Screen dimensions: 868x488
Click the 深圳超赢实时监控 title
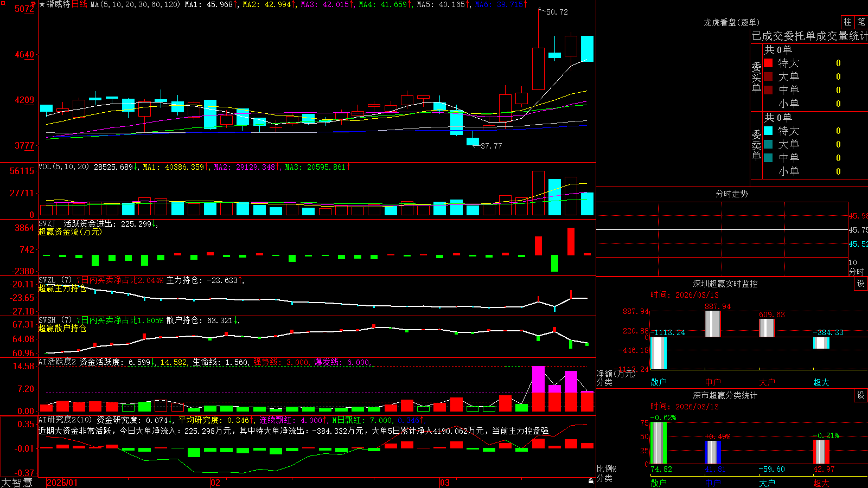pyautogui.click(x=725, y=284)
